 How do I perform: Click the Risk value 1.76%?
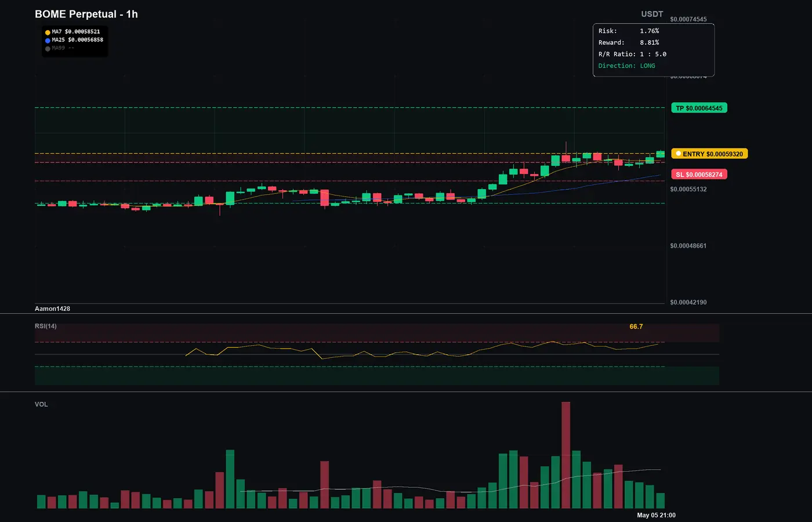click(650, 31)
